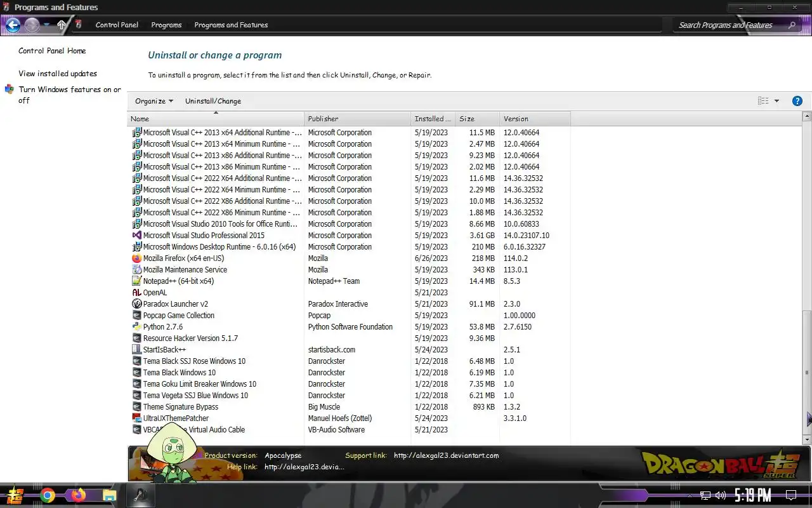The width and height of the screenshot is (812, 508).
Task: Click the Paradox Launcher v2 icon
Action: pyautogui.click(x=136, y=304)
